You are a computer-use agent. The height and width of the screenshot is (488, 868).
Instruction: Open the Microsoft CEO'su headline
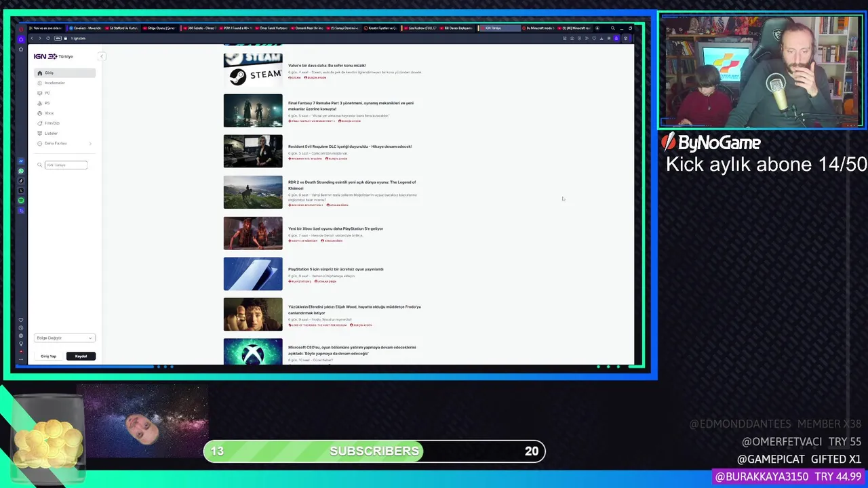352,350
